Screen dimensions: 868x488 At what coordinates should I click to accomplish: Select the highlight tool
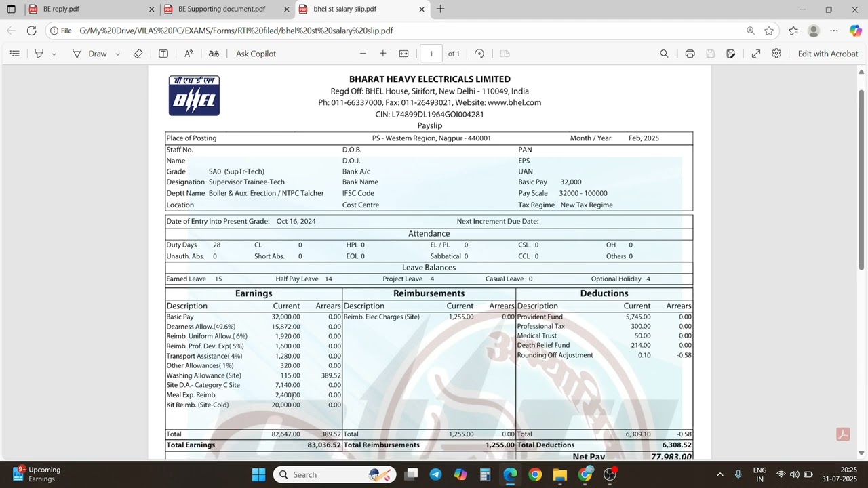(39, 54)
